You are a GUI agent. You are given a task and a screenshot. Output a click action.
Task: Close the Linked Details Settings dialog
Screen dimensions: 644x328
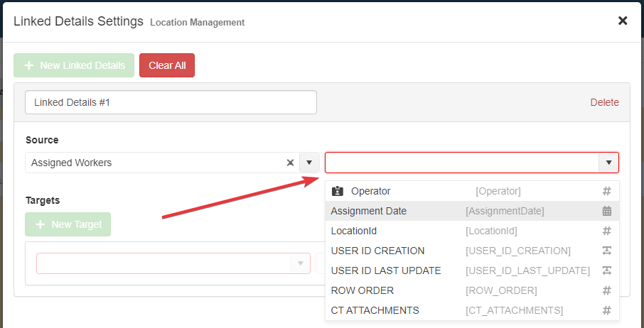623,21
